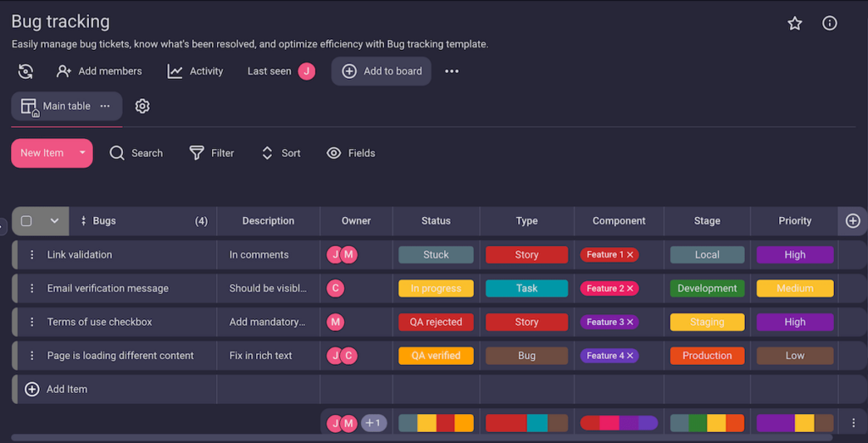The image size is (868, 443).
Task: Remove Feature 1 component tag
Action: coord(631,255)
